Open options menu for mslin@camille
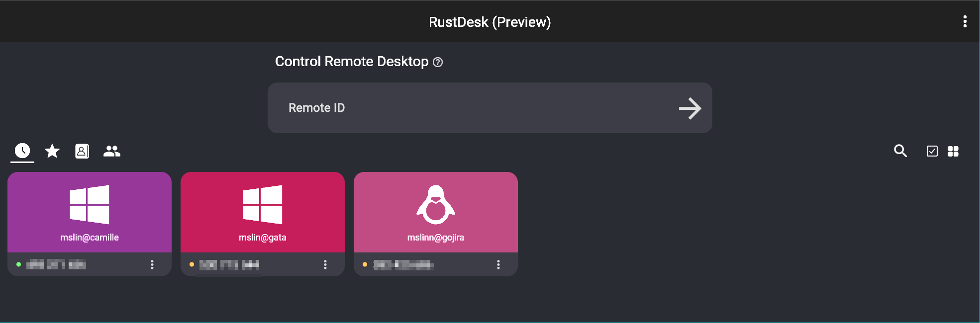The width and height of the screenshot is (980, 323). pyautogui.click(x=152, y=264)
